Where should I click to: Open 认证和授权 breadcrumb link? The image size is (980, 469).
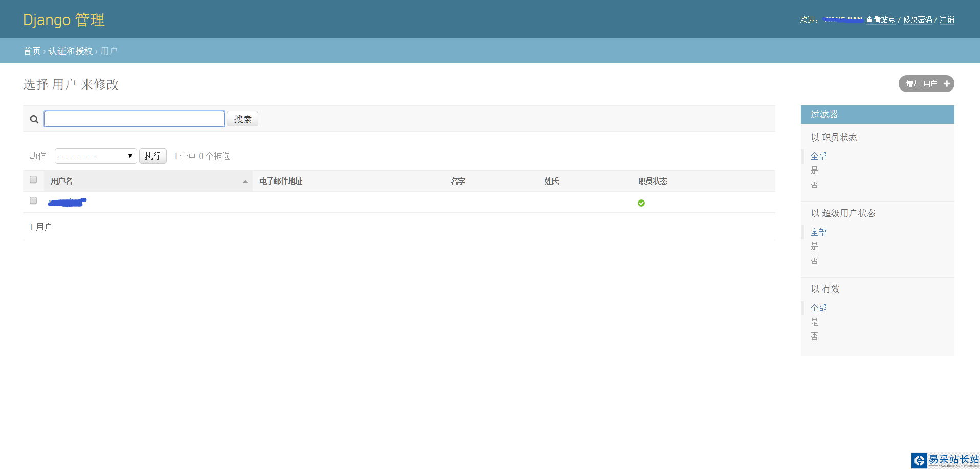[x=71, y=51]
